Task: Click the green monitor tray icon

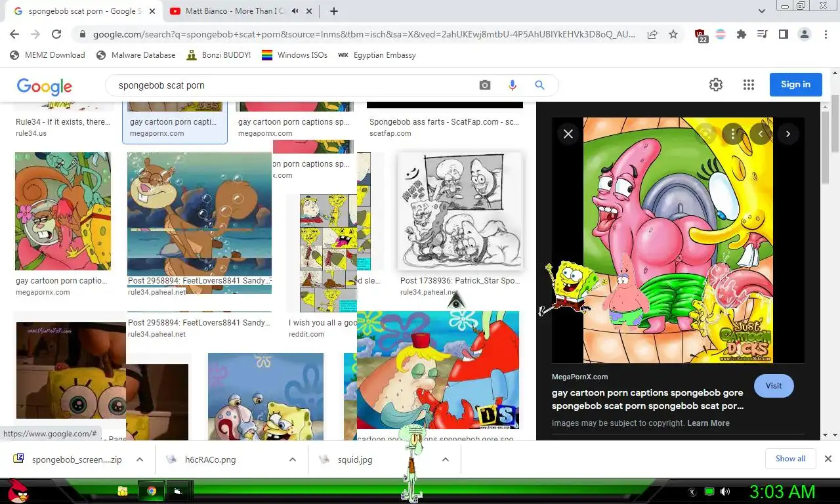Action: (x=709, y=492)
